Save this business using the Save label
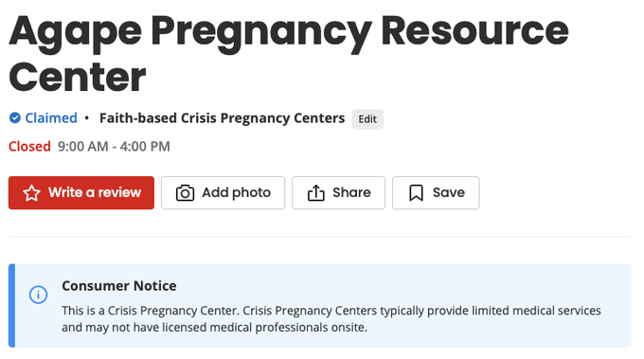The image size is (644, 359). tap(449, 192)
